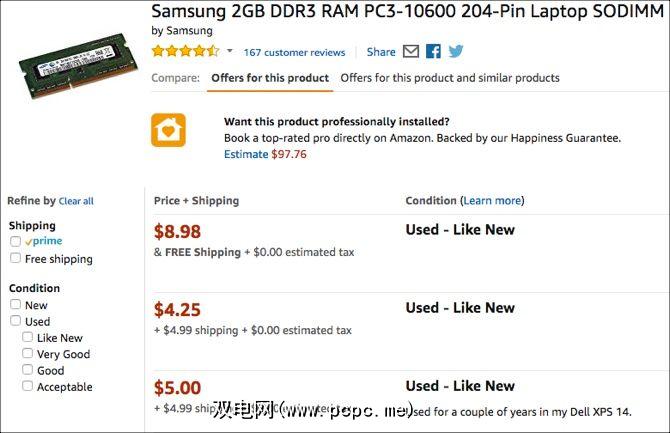The image size is (670, 433).
Task: Click the Clear all filters link
Action: point(76,201)
